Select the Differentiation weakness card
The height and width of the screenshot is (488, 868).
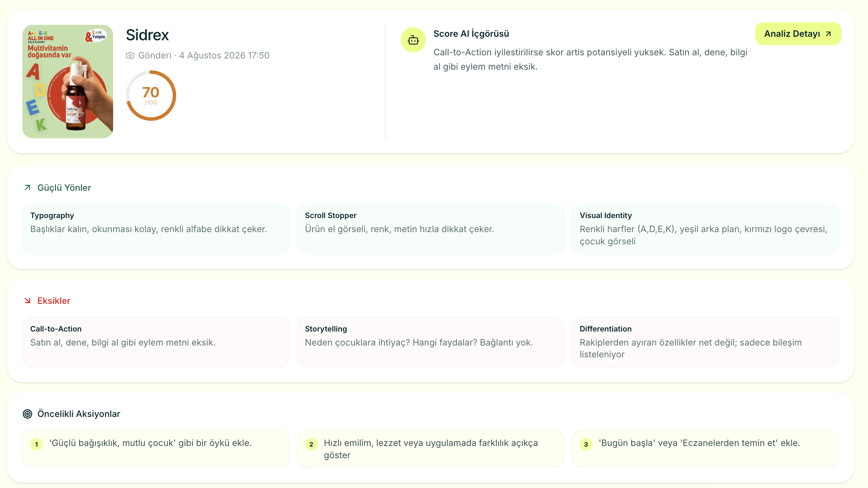click(x=705, y=342)
